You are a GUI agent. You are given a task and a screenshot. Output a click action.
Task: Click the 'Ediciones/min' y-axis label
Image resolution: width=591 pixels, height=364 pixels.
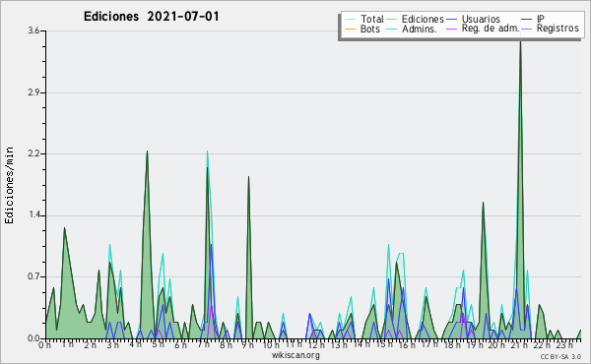(9, 185)
